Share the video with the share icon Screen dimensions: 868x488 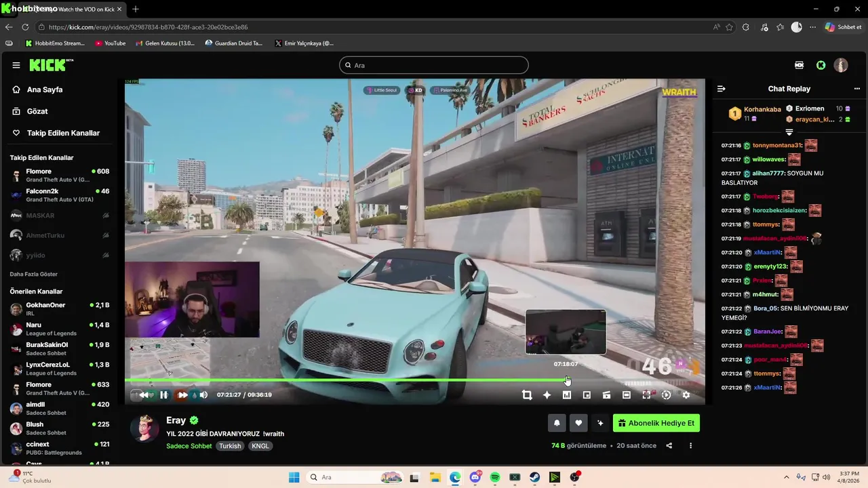tap(669, 445)
